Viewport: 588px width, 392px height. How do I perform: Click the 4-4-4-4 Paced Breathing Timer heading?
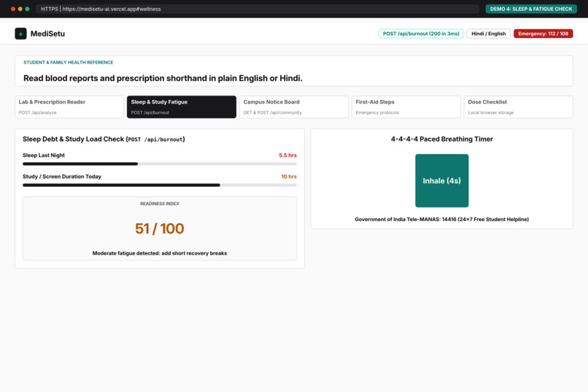pyautogui.click(x=442, y=139)
